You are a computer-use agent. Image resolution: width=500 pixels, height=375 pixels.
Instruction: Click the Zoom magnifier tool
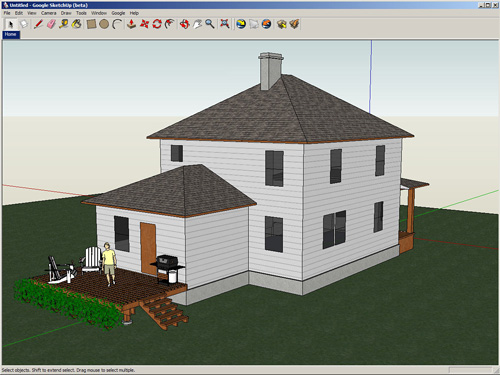(x=210, y=24)
